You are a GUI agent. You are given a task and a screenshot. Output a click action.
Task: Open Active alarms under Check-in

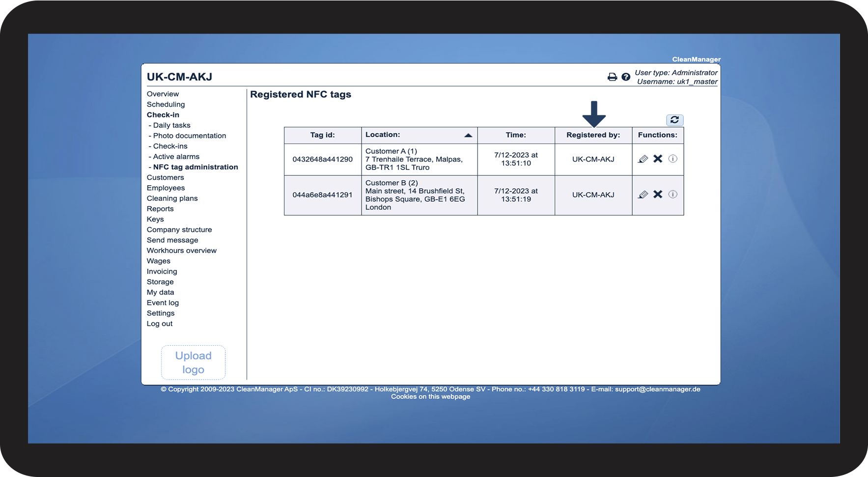[176, 157]
